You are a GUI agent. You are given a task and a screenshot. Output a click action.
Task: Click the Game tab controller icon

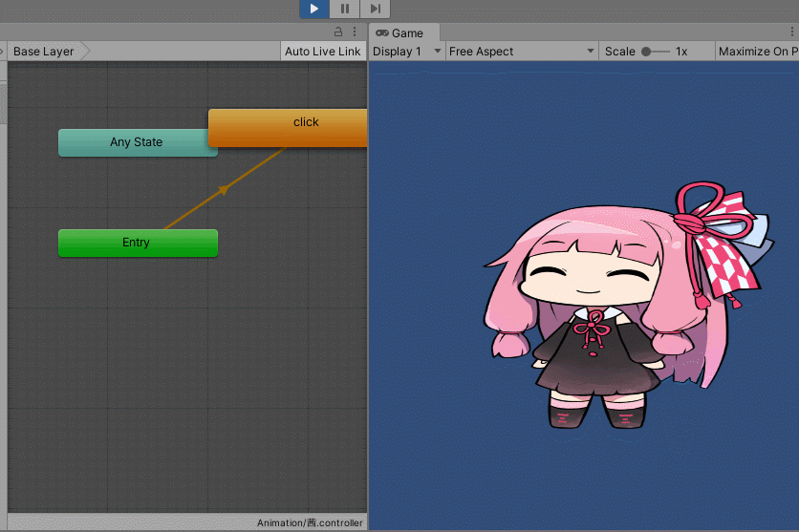point(381,33)
